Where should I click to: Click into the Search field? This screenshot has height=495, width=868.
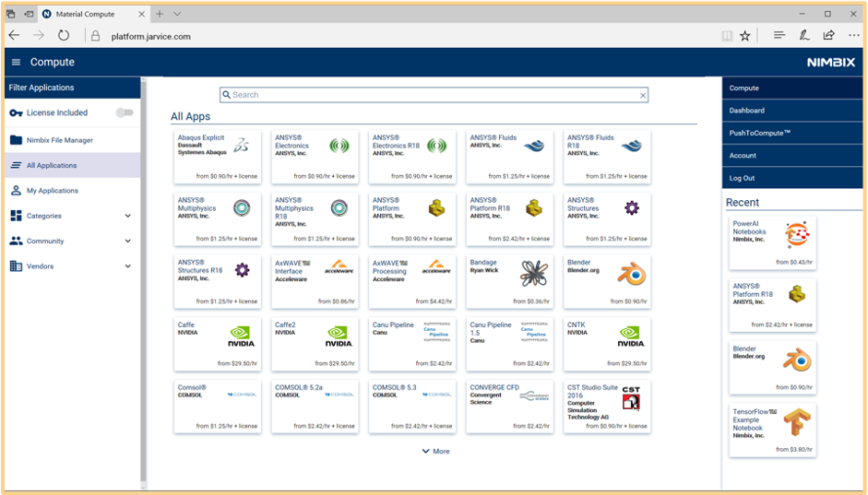click(x=434, y=95)
